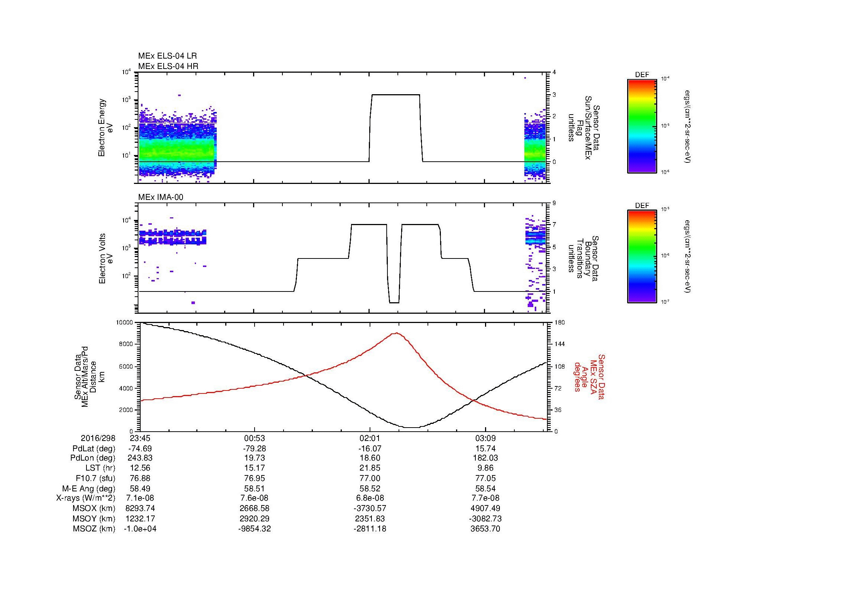Viewport: 868px width, 613px height.
Task: Click the MSOX value '-3730.57'
Action: [370, 508]
